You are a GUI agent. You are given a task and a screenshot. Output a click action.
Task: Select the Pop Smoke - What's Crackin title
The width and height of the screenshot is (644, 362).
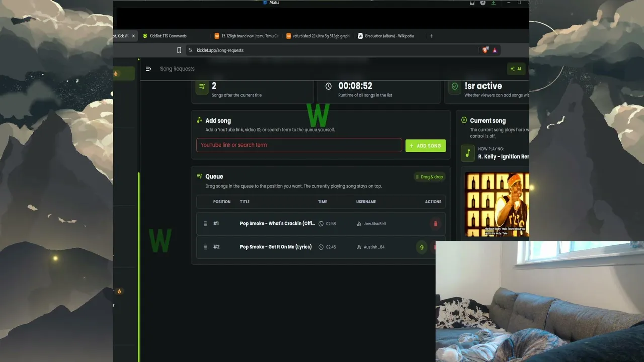coord(278,224)
